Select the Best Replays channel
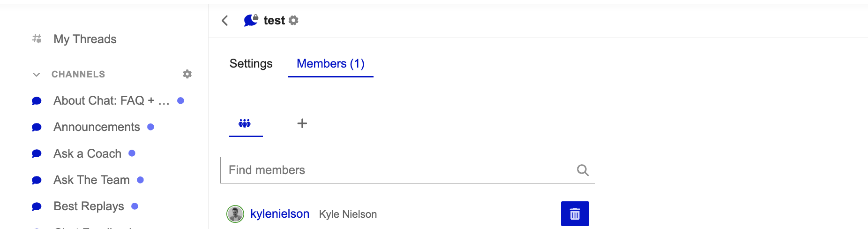This screenshot has width=868, height=229. (x=89, y=206)
